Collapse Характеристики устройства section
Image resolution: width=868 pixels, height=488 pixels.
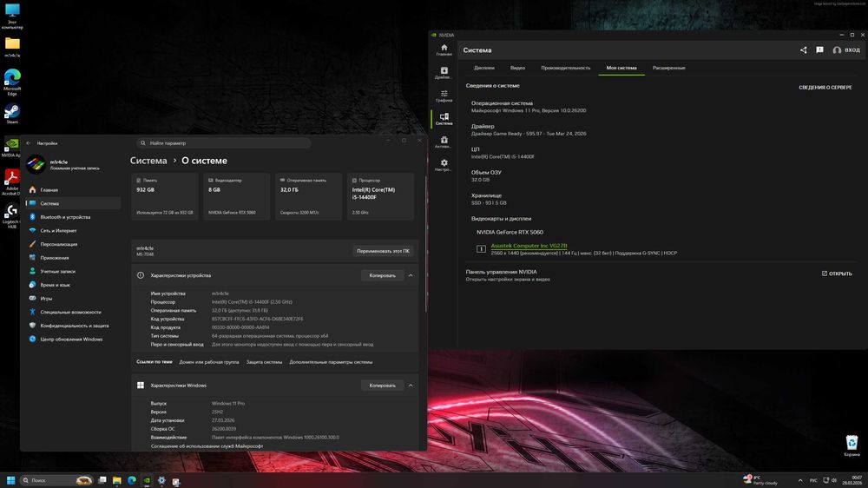click(411, 275)
